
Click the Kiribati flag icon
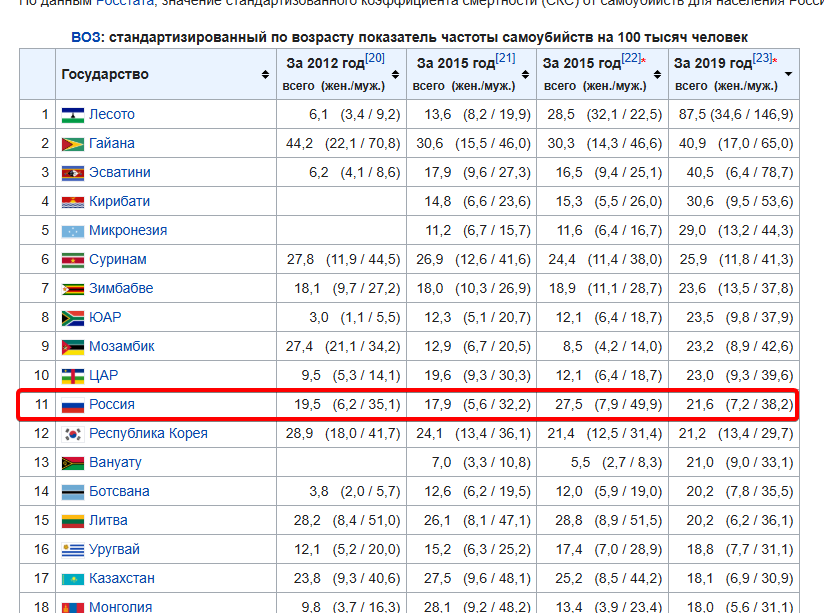click(72, 201)
